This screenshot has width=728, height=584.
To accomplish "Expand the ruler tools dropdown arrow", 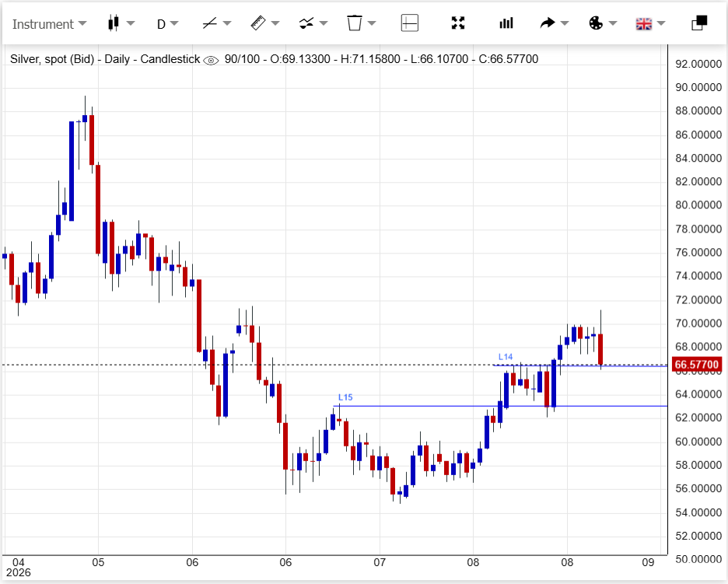I will pos(275,23).
